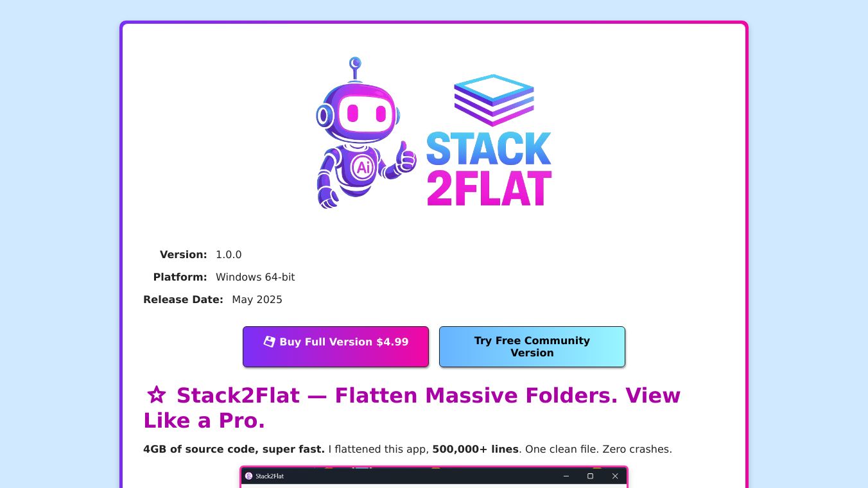Click the STACK wordmark in the logo
868x488 pixels.
pos(489,148)
